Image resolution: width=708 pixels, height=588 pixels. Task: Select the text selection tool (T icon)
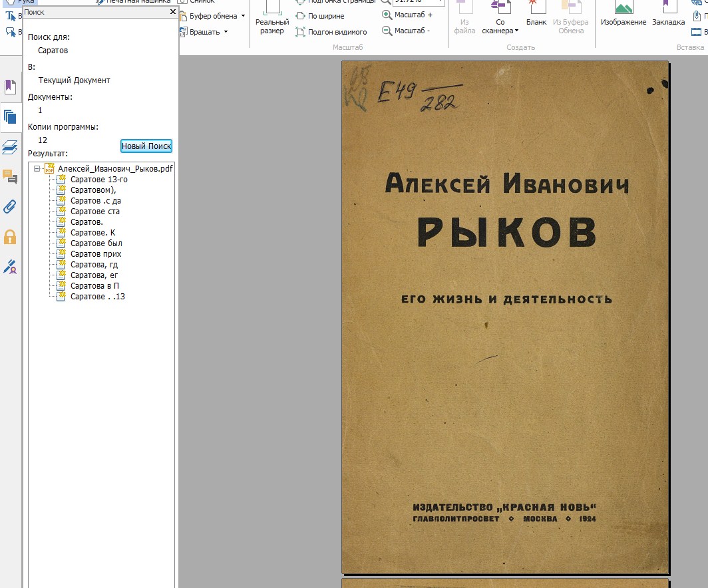10,16
